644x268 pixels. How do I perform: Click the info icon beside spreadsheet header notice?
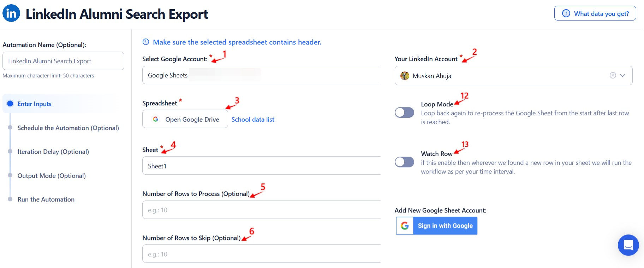(146, 42)
